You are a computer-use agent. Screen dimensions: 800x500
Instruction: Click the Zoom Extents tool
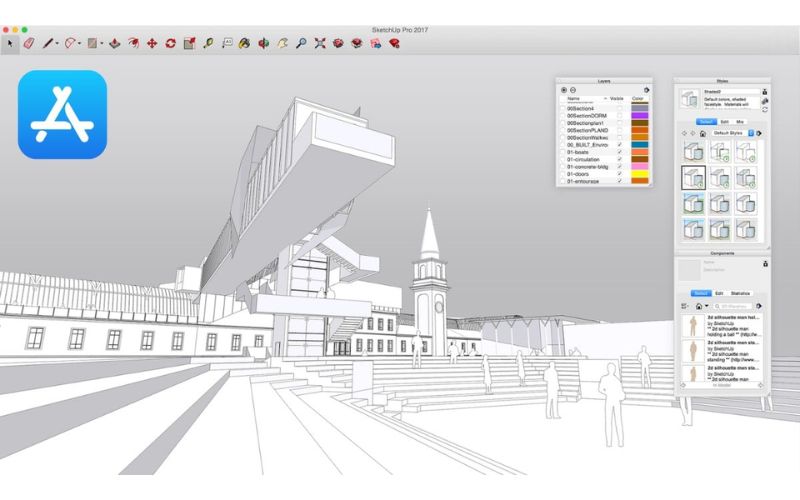point(320,44)
